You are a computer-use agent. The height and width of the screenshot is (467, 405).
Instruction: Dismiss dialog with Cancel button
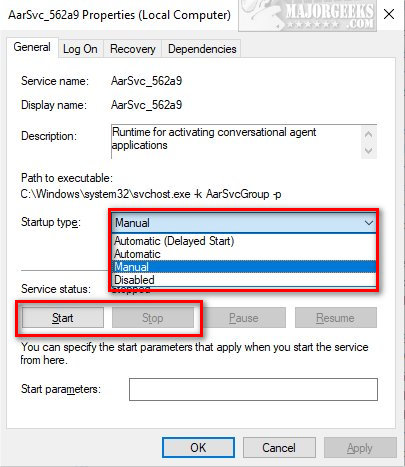279,447
